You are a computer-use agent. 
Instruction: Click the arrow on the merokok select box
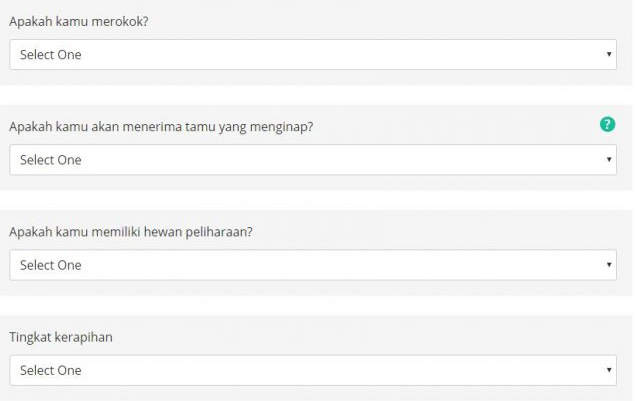[x=608, y=55]
